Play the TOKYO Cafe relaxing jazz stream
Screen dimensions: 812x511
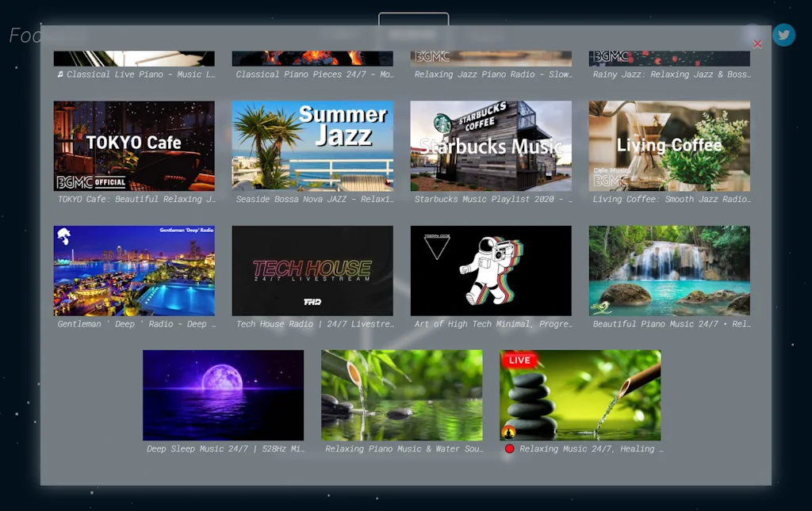coord(133,146)
